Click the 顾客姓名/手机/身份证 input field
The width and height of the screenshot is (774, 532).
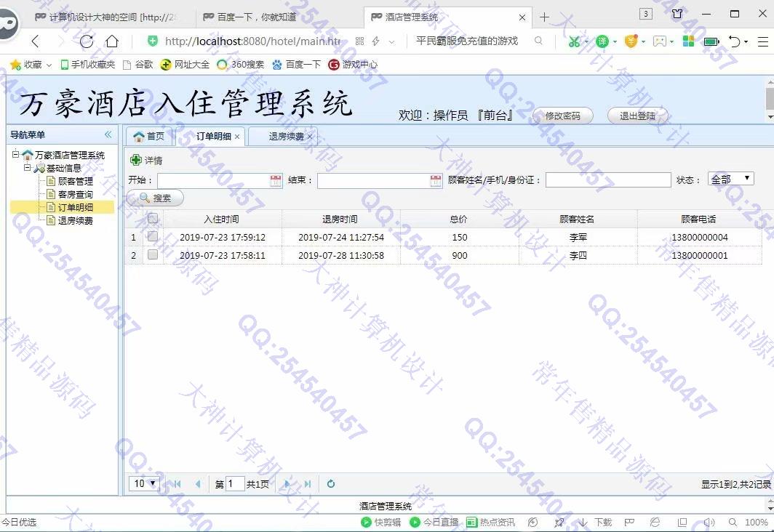click(x=608, y=180)
